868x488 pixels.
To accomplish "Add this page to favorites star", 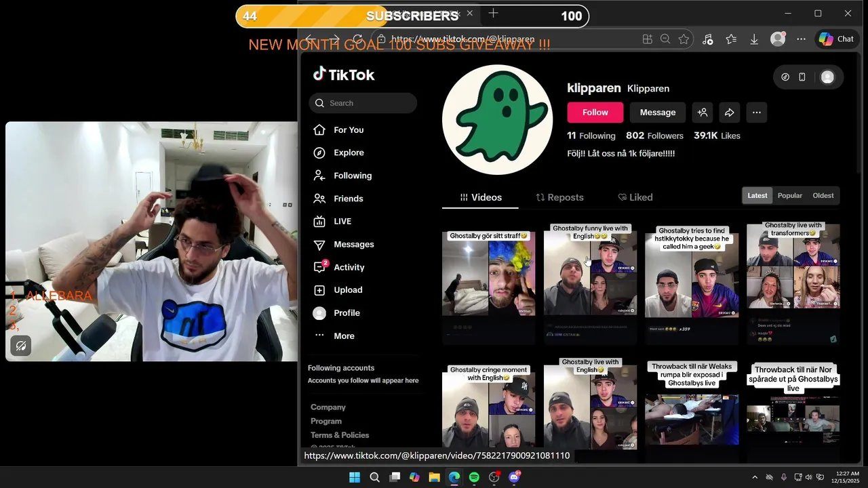I will pos(684,39).
